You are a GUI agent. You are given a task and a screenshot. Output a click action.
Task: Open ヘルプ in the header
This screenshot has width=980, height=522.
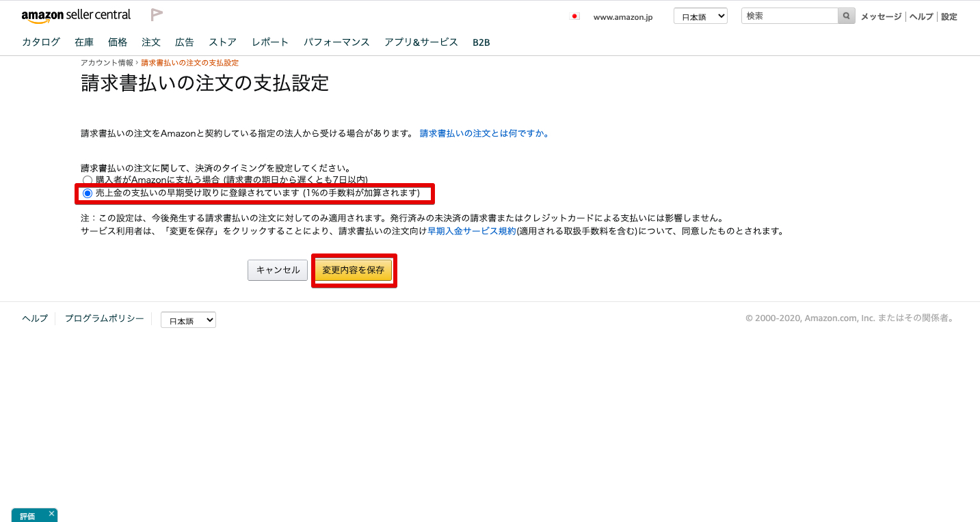(921, 16)
